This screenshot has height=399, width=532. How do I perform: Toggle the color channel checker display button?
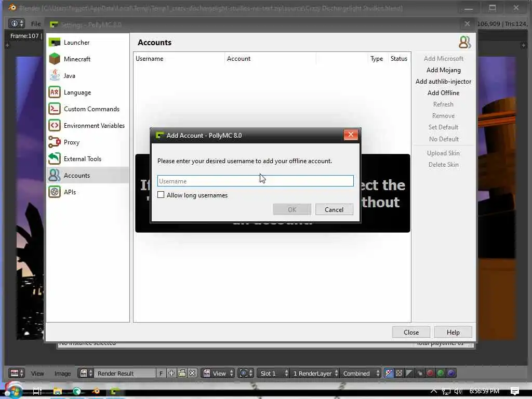(x=400, y=373)
